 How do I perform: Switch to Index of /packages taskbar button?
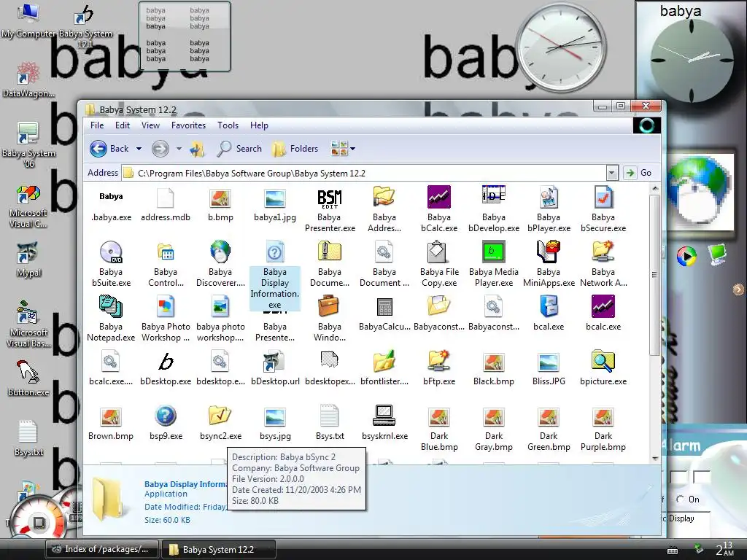pos(102,549)
